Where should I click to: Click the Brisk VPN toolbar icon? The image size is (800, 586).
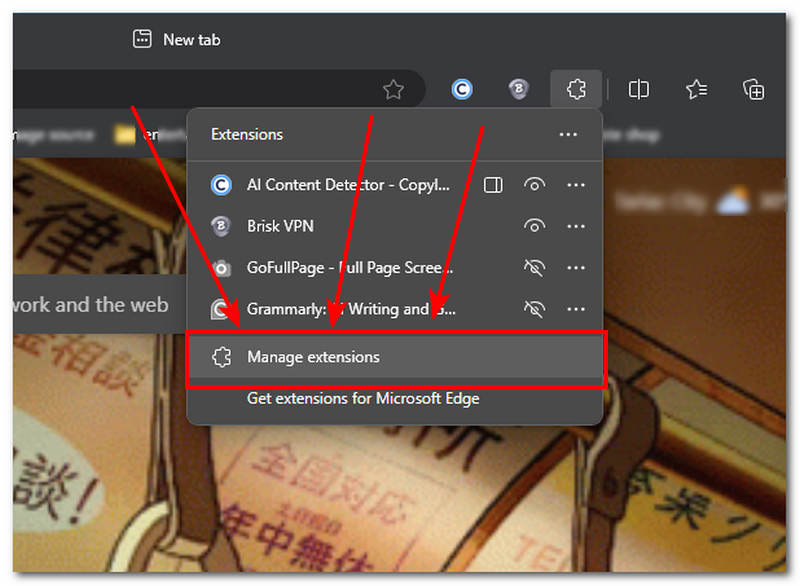pyautogui.click(x=518, y=89)
